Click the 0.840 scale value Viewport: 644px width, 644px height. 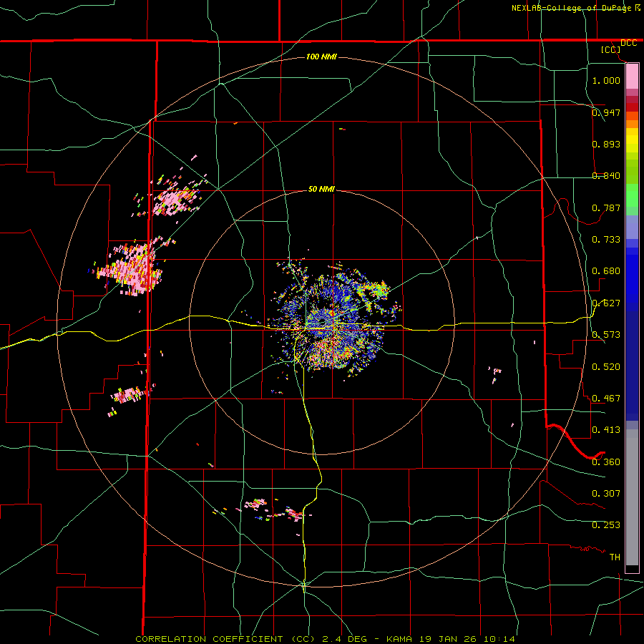[x=606, y=176]
